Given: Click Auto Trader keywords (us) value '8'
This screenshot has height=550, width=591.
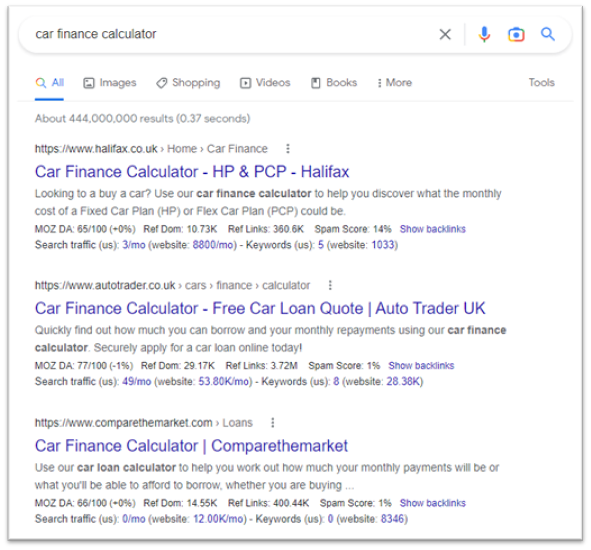Looking at the screenshot, I should [x=336, y=381].
